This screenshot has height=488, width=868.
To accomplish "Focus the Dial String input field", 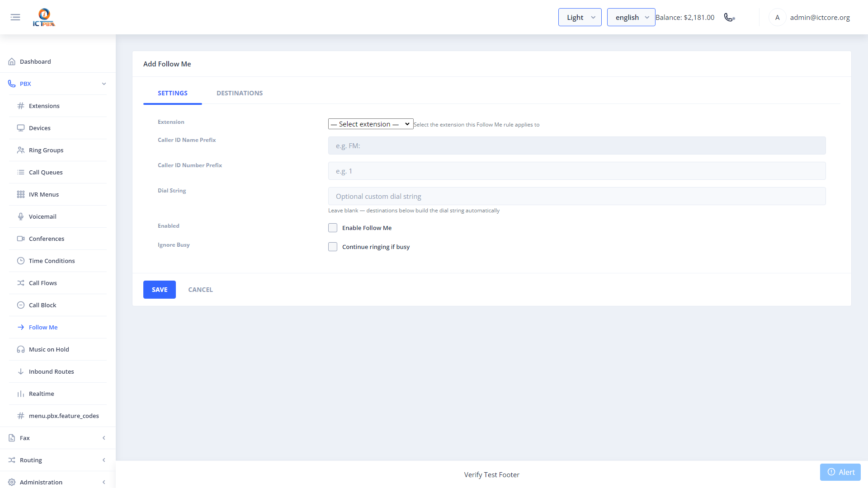I will 577,196.
